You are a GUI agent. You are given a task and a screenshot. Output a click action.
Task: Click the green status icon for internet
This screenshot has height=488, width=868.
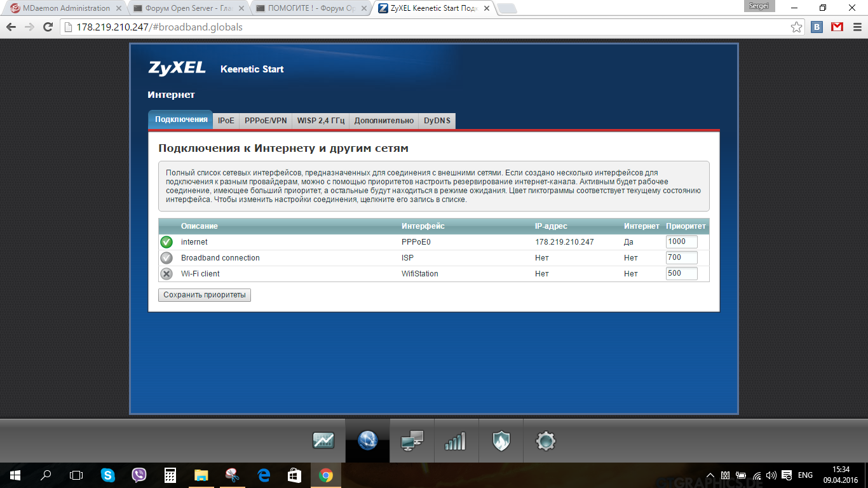tap(166, 242)
